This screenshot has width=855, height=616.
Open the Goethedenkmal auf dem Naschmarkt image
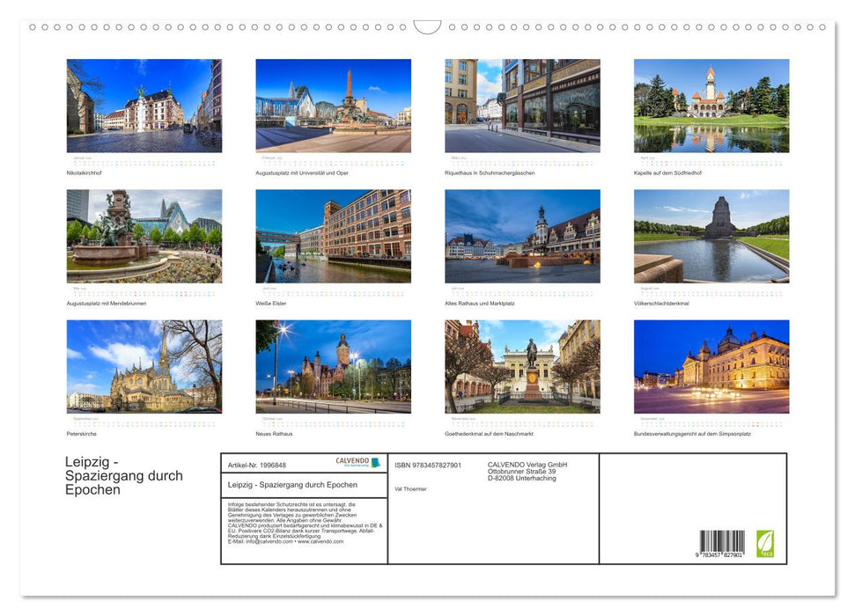[522, 366]
